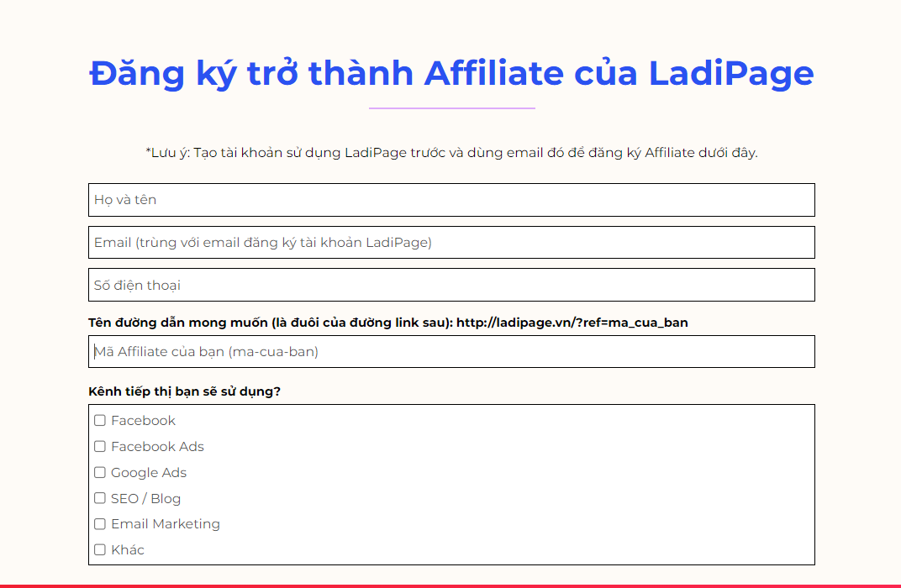Toggle the Email Marketing checkbox

point(100,523)
